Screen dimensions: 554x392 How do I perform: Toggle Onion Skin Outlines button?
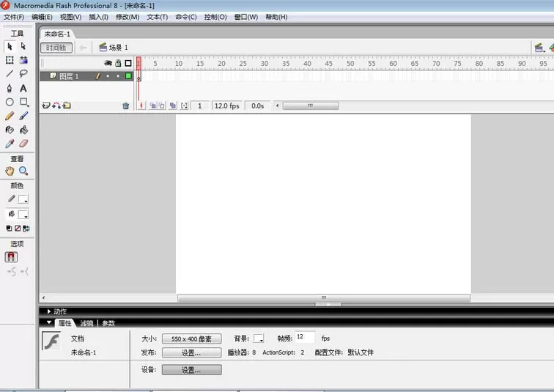point(161,106)
